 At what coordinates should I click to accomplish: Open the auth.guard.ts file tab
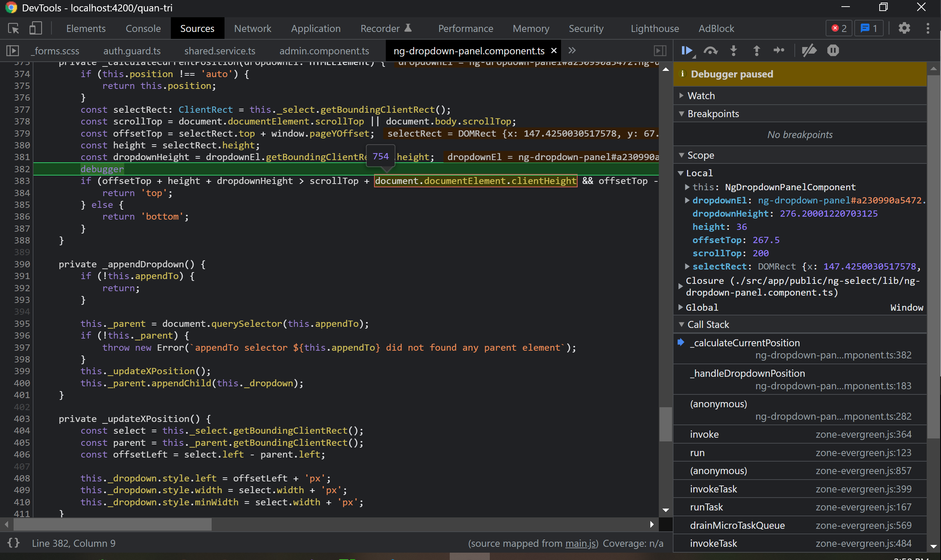(x=132, y=51)
